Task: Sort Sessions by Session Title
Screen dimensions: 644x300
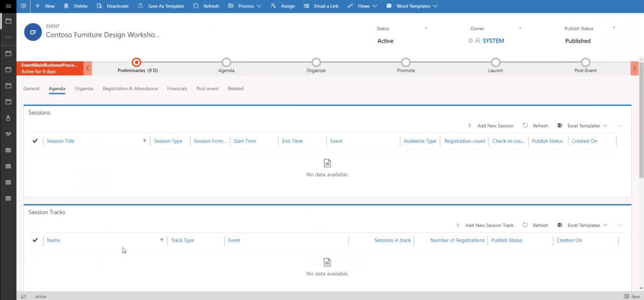Action: (x=60, y=141)
